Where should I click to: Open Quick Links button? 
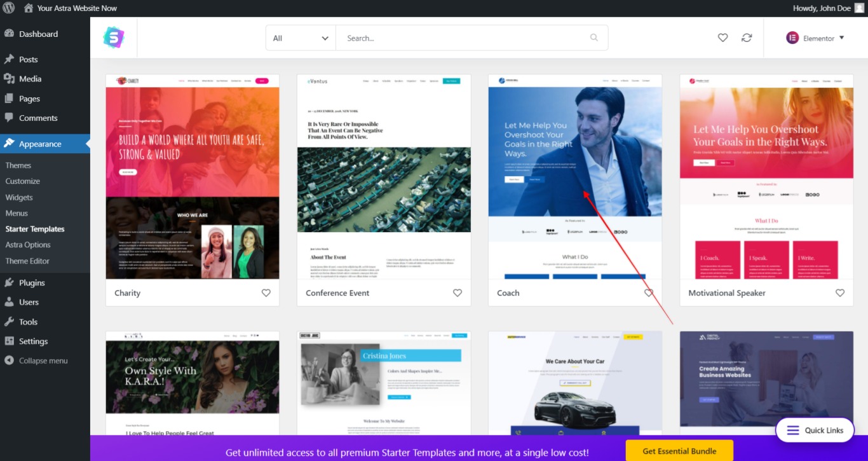pos(815,430)
